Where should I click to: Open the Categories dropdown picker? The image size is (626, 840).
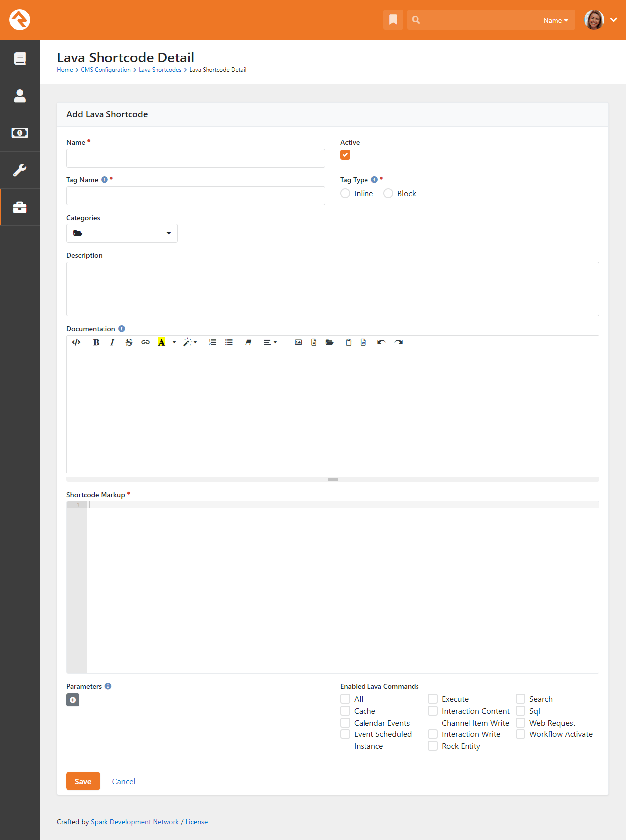click(122, 233)
